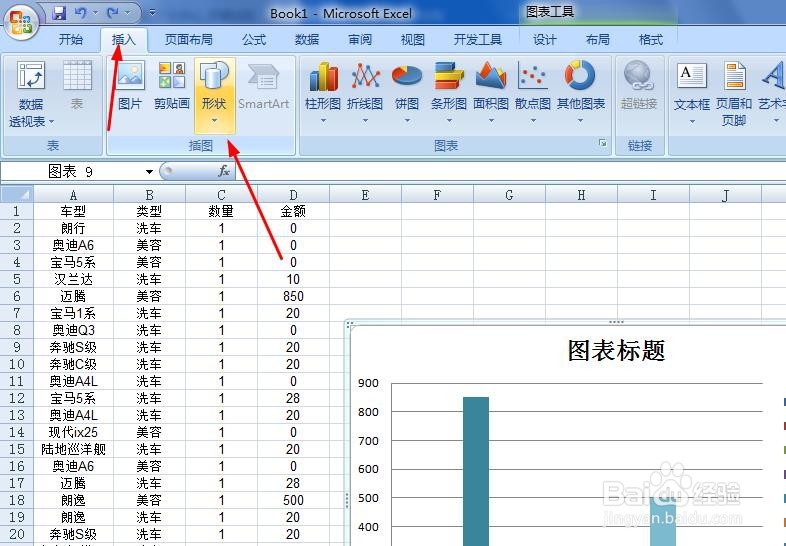Select cell containing 陆地巡洋舰
Screen dimensions: 786x546
[73, 449]
